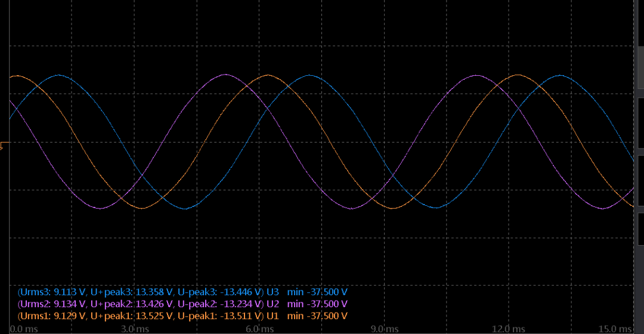Select the orange U1 channel label
This screenshot has width=644, height=334.
click(273, 316)
